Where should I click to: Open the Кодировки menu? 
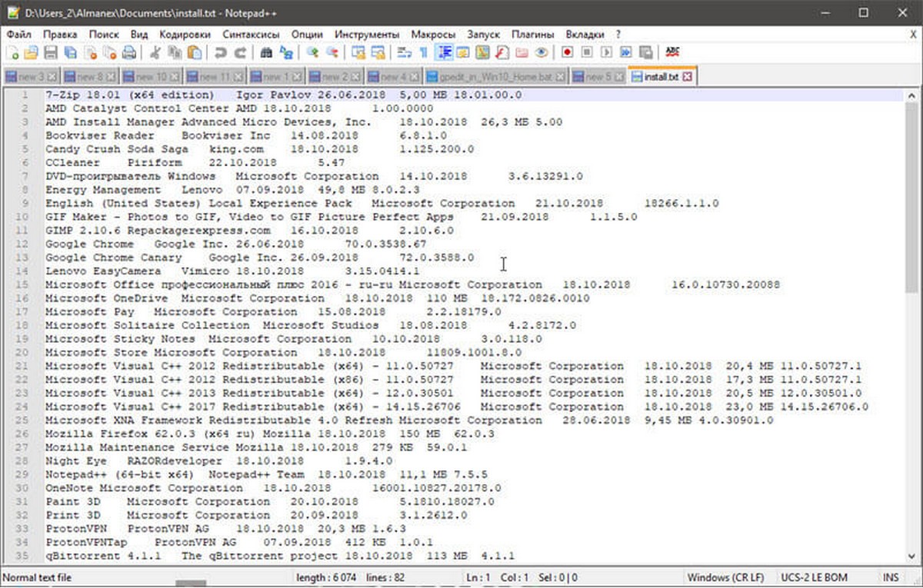pyautogui.click(x=185, y=35)
